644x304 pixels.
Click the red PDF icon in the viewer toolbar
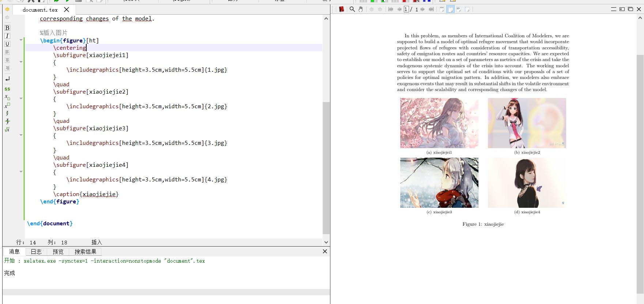tap(341, 9)
